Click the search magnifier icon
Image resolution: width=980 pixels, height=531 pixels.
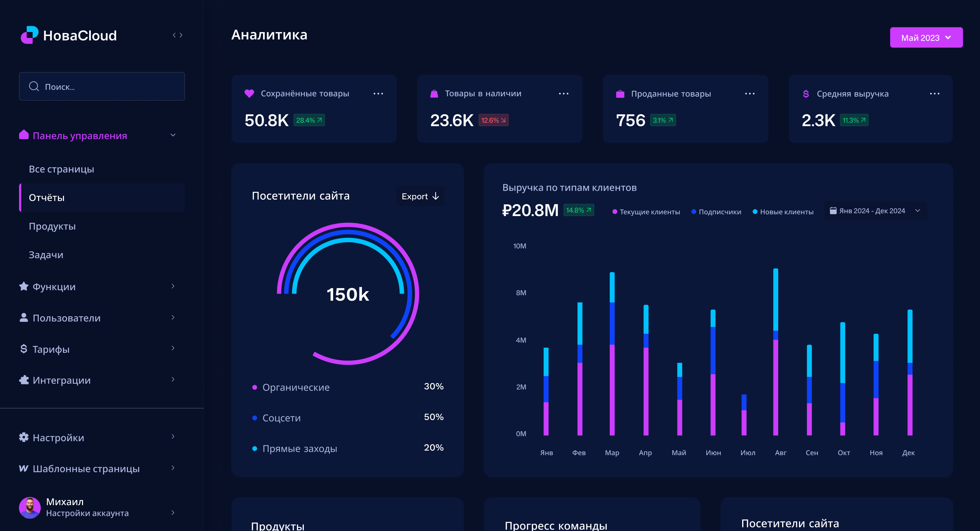tap(34, 86)
